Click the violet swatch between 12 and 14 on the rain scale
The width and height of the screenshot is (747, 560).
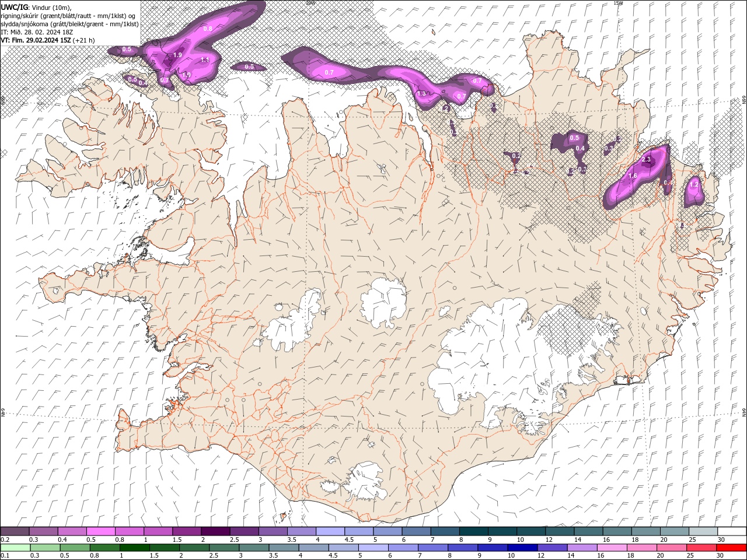point(552,548)
